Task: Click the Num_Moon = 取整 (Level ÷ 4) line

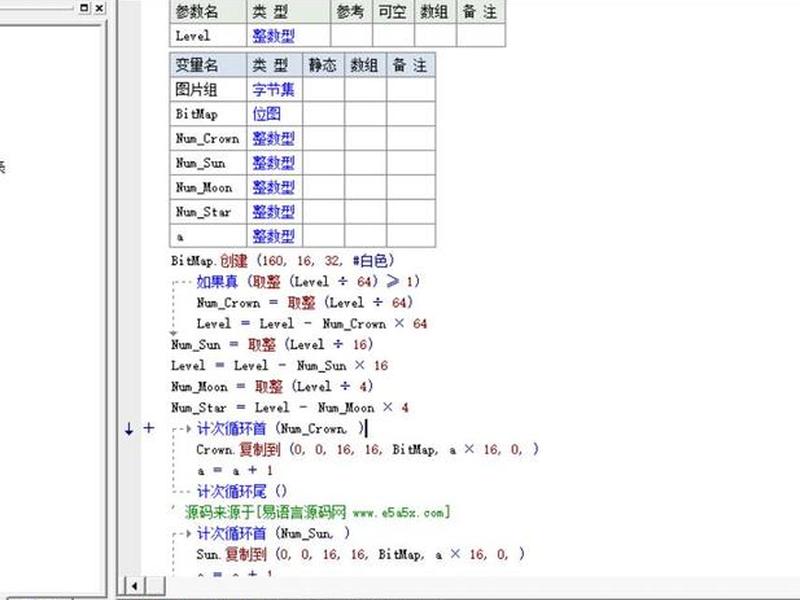Action: tap(272, 386)
